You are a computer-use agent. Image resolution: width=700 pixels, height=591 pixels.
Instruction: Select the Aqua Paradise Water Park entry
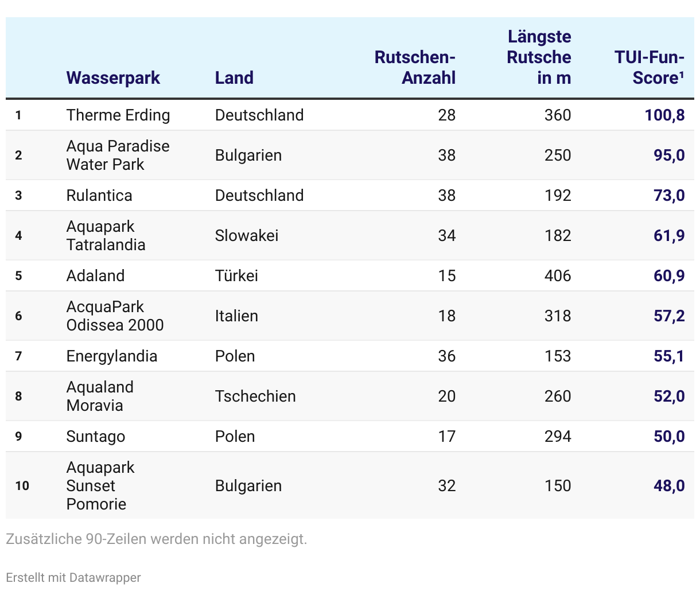(x=118, y=155)
